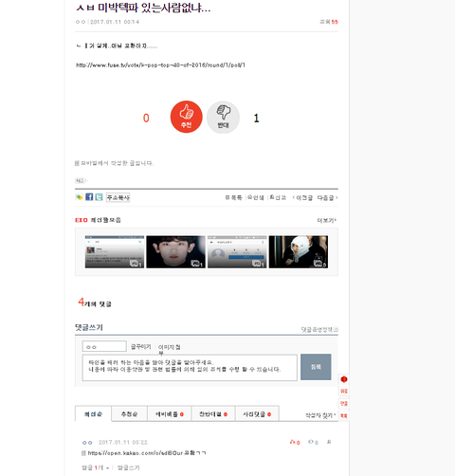This screenshot has width=455, height=476.
Task: Click the comment's gray downvote icon
Action: [x=313, y=442]
